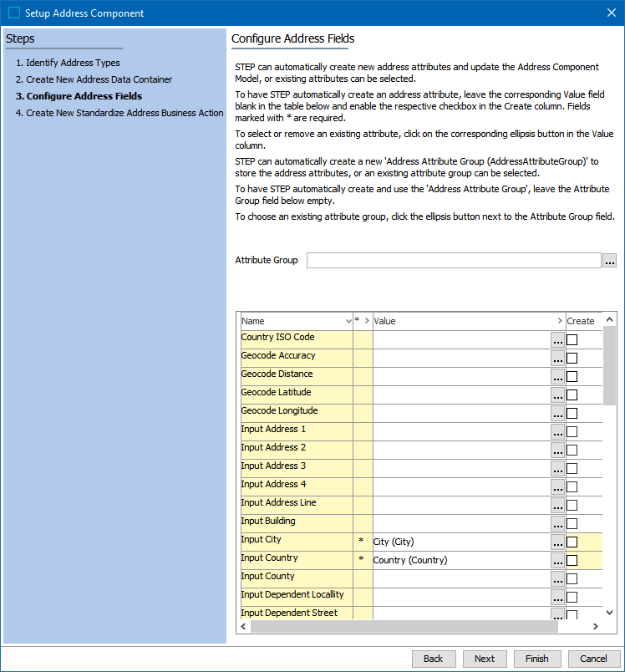This screenshot has height=672, width=625.
Task: Enable Create checkbox for Input County
Action: (572, 579)
